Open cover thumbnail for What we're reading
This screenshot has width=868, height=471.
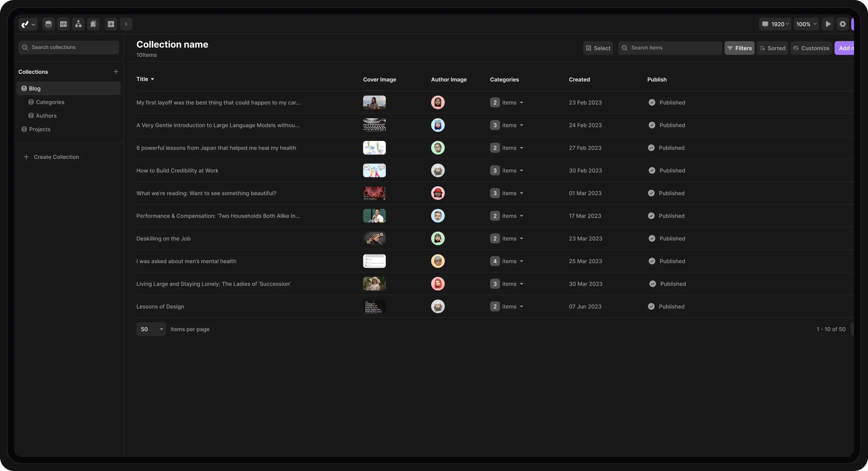(374, 193)
